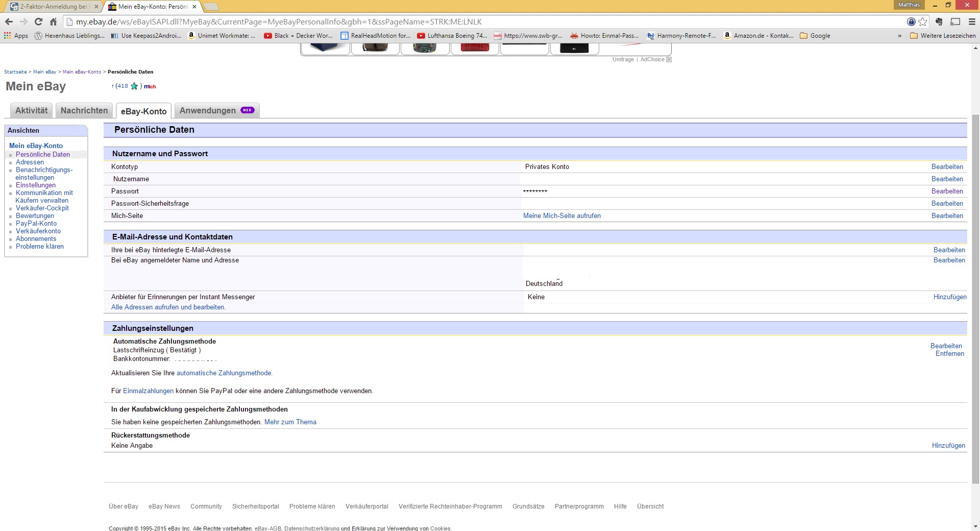The width and height of the screenshot is (980, 531).
Task: Click the scrollbar down arrow
Action: point(975,526)
